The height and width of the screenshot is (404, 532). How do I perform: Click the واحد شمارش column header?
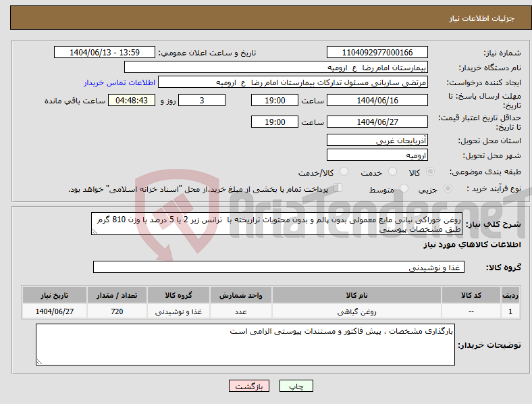(x=241, y=295)
